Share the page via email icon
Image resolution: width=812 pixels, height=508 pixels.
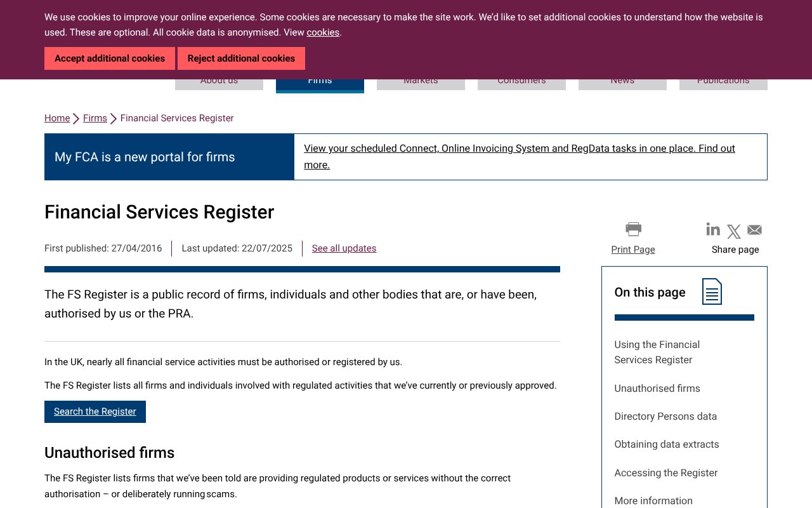coord(754,230)
